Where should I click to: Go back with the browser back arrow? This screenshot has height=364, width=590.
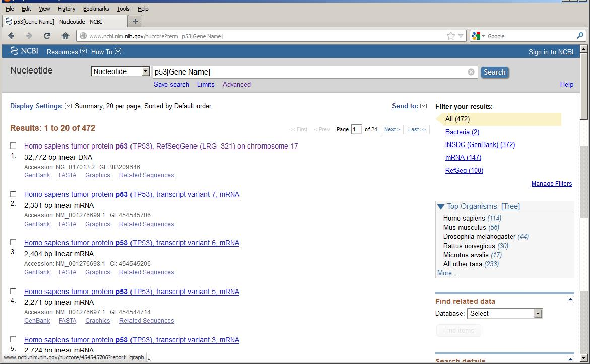11,36
